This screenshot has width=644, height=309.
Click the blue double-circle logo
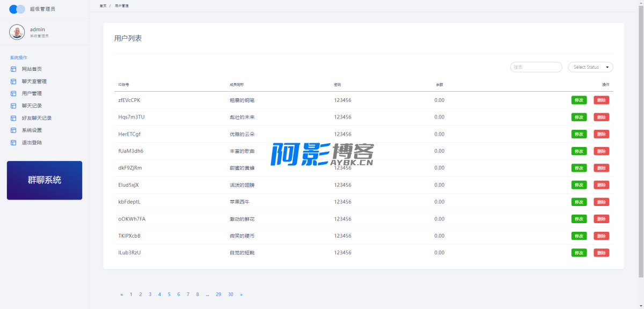coord(17,9)
